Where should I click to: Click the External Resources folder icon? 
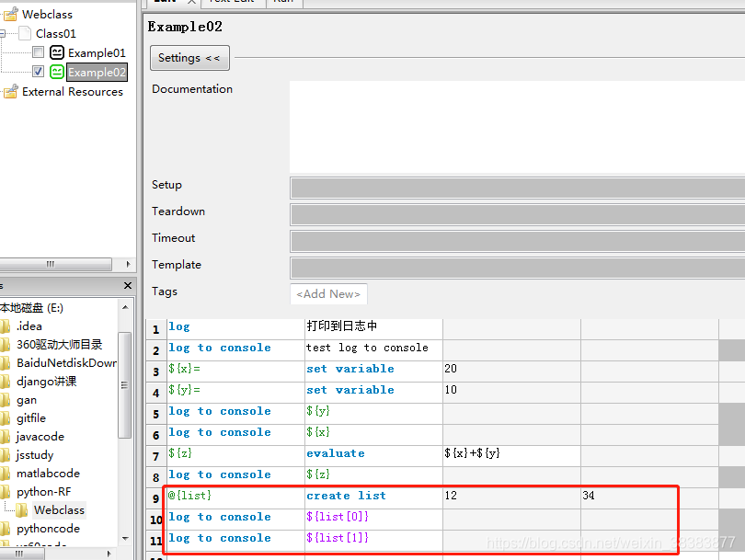tap(10, 91)
